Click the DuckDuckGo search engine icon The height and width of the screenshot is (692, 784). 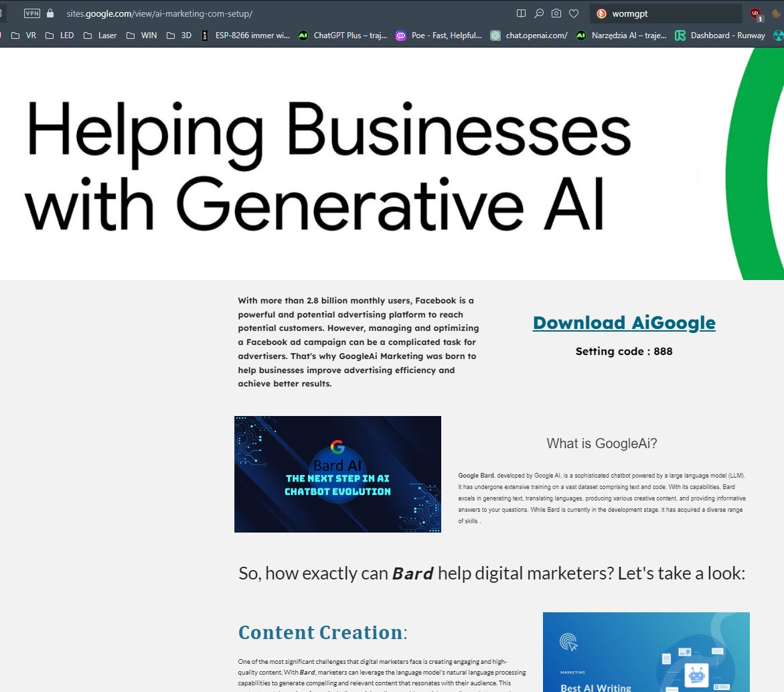click(x=601, y=13)
